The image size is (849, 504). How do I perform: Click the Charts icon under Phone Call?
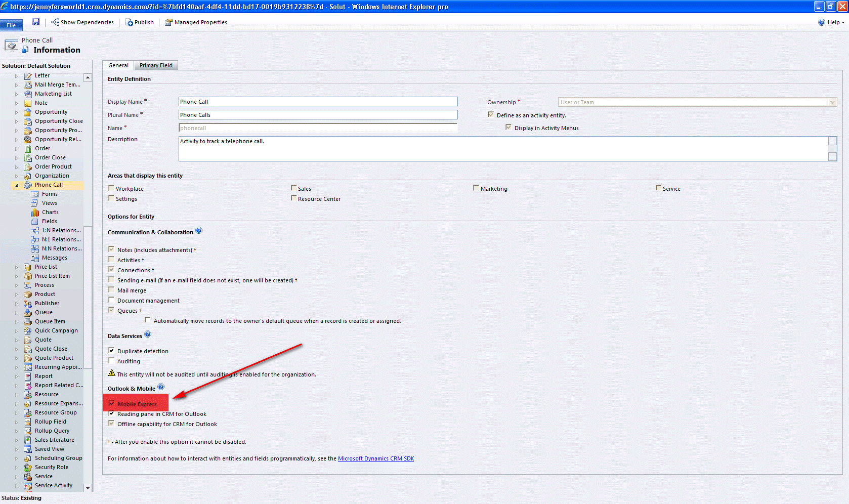(35, 213)
